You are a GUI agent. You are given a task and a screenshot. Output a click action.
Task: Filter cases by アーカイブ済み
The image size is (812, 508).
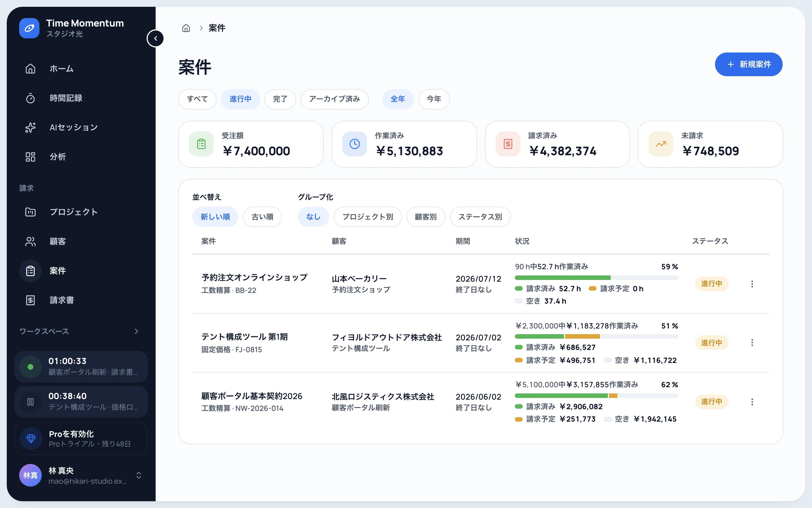coord(335,99)
